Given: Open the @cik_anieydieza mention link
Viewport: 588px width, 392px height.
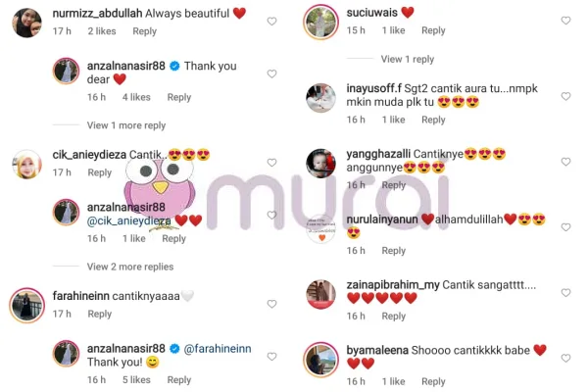Looking at the screenshot, I should coord(129,220).
